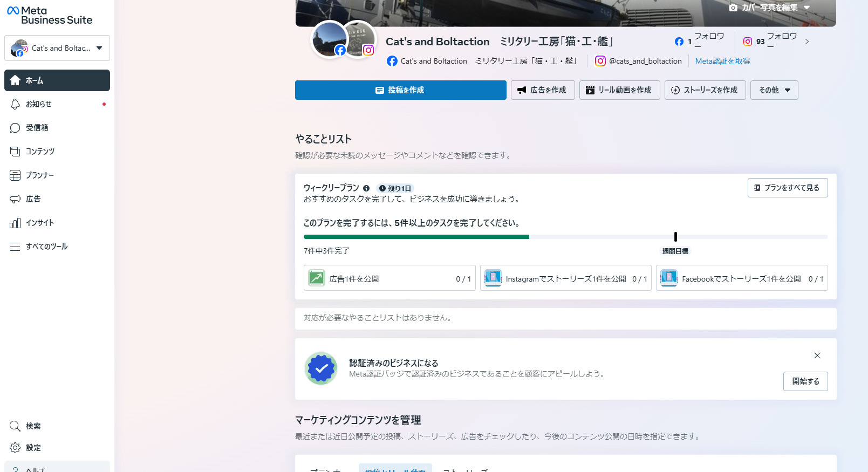Click 対応が必要なやることリストはありません text
The height and width of the screenshot is (472, 868).
point(379,318)
